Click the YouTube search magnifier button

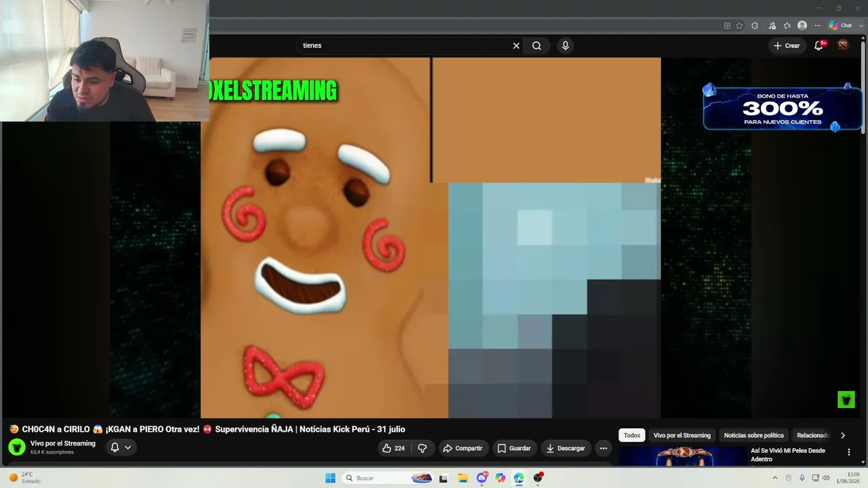[x=536, y=45]
